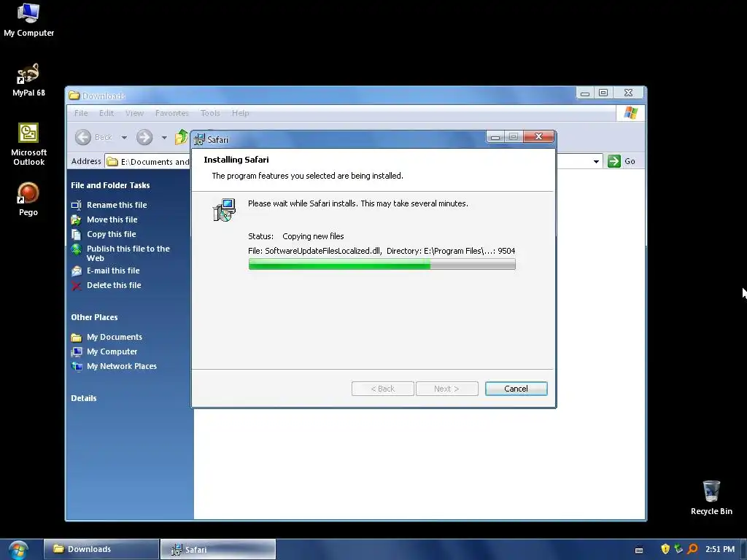This screenshot has height=560, width=747.
Task: Click the green installation progress bar
Action: point(382,264)
